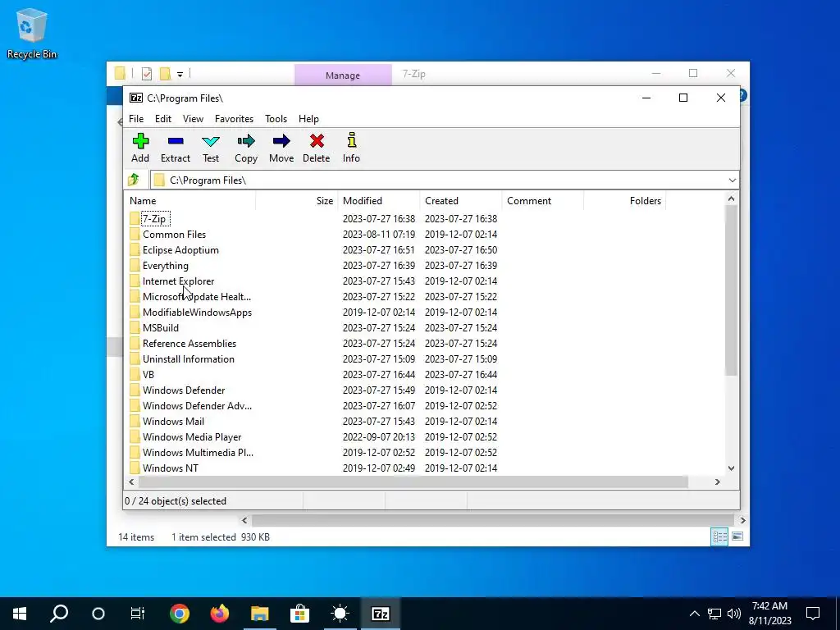Click scroll down arrow in file list
Viewport: 840px width, 630px height.
pyautogui.click(x=731, y=468)
